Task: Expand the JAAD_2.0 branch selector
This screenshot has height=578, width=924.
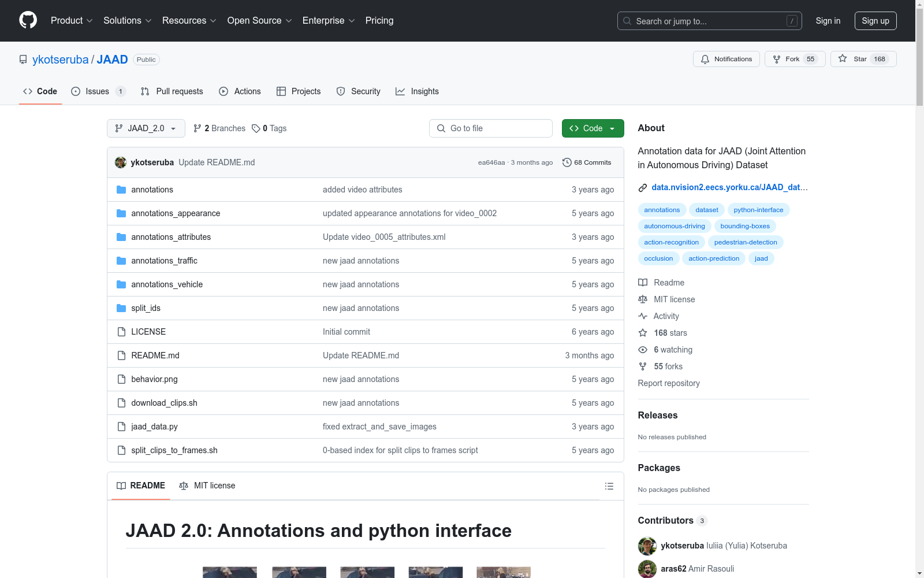Action: 146,128
